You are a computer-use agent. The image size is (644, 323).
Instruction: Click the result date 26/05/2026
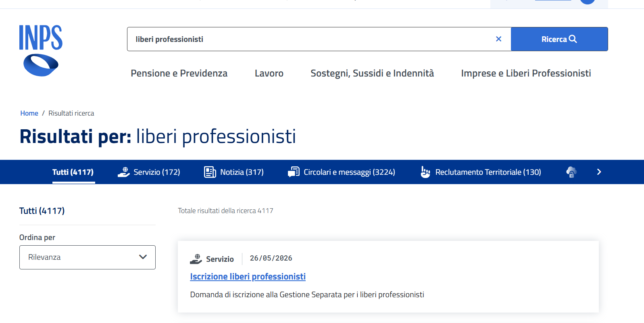click(271, 258)
